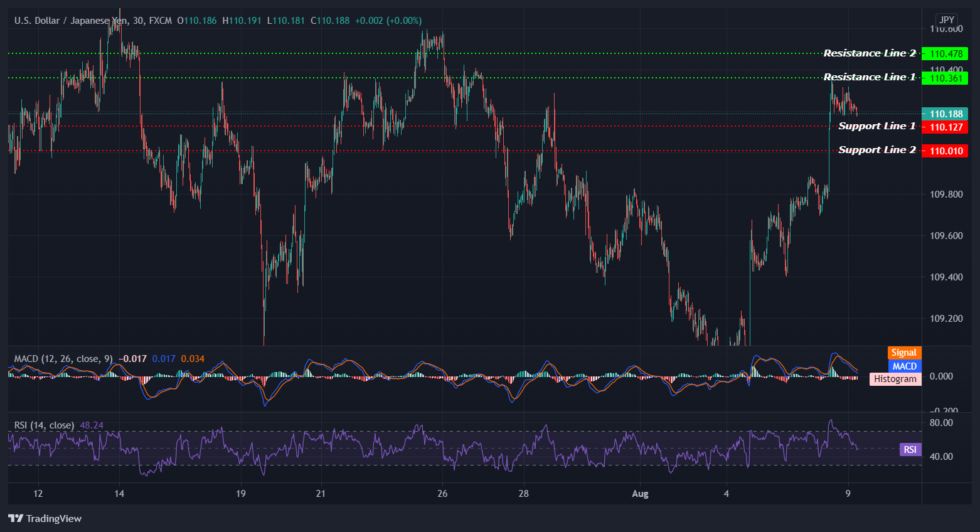Viewport: 980px width, 532px height.
Task: Click the Support Line 1 price tag 110.127
Action: [x=945, y=127]
